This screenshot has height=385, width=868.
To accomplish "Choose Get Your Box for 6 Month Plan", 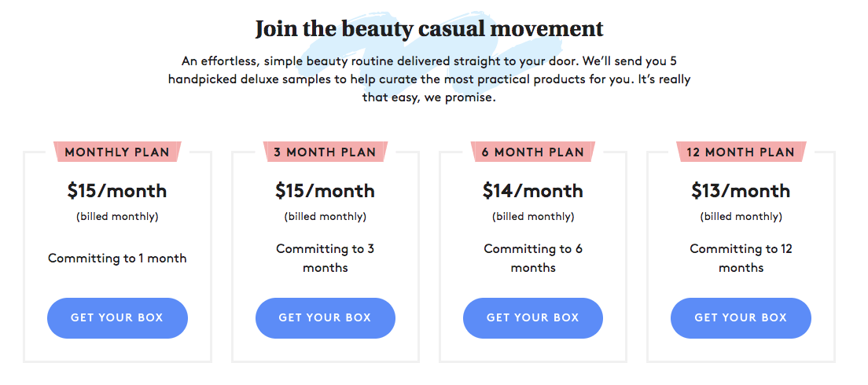I will 533,318.
